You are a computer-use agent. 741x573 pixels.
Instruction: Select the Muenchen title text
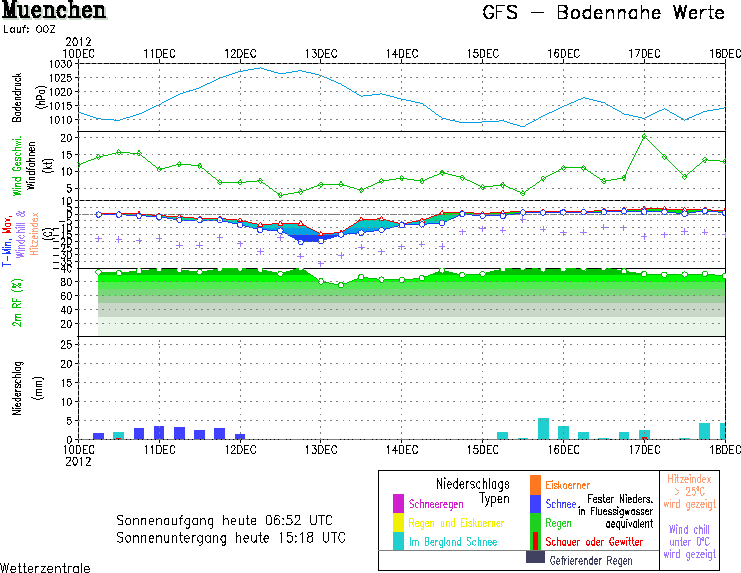[x=54, y=10]
